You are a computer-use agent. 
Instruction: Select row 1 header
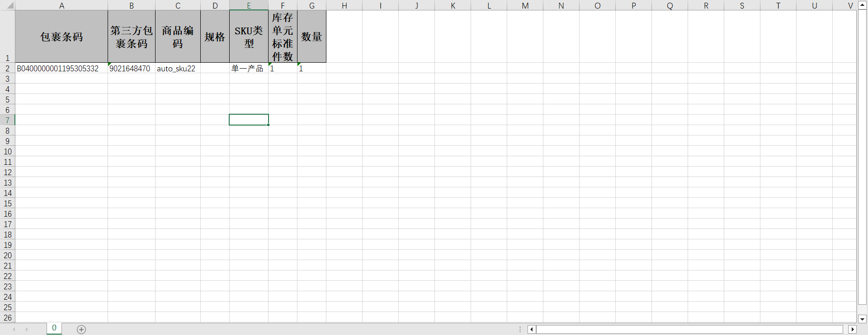[x=7, y=36]
